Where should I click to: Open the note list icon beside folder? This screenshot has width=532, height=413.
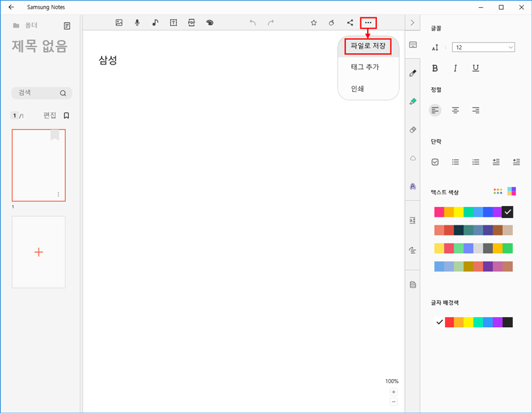(x=67, y=26)
